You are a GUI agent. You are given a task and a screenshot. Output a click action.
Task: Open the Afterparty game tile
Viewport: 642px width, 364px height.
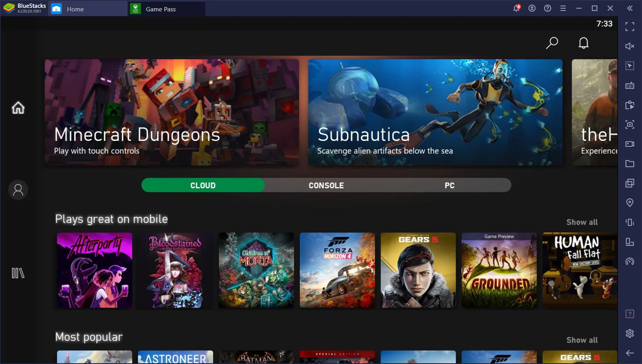click(95, 270)
